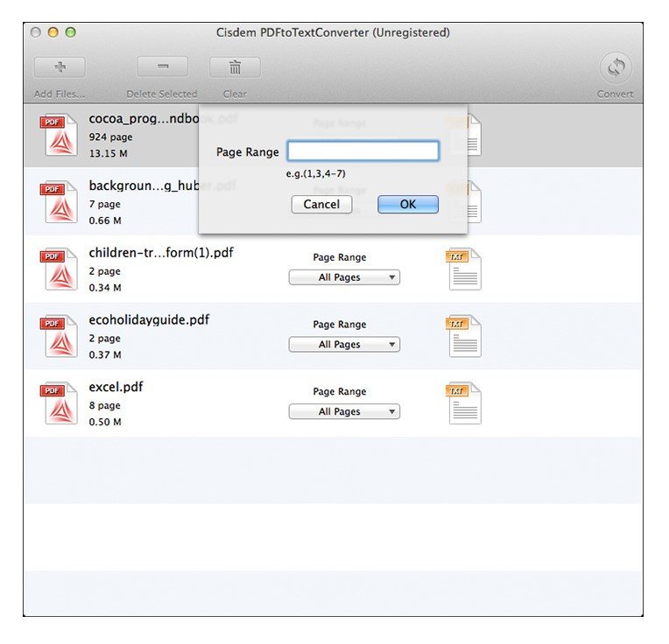This screenshot has width=669, height=644.
Task: Click the yellow minimize window button
Action: (53, 32)
